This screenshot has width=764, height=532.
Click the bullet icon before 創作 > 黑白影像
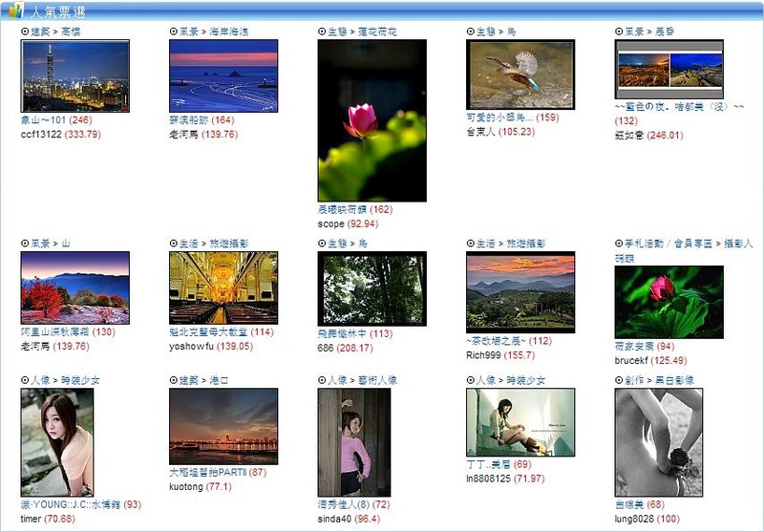click(x=619, y=380)
